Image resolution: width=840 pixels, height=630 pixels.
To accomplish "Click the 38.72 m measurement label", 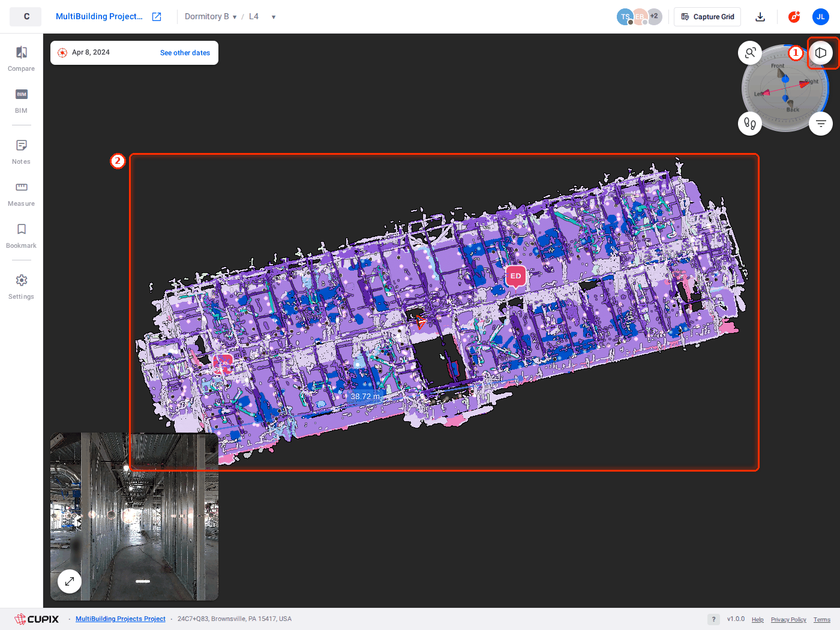I will [365, 397].
